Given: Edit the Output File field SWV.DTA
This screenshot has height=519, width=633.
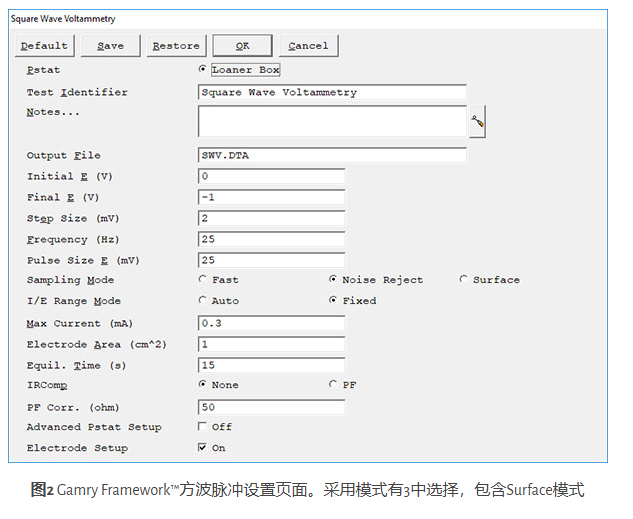Looking at the screenshot, I should [332, 155].
